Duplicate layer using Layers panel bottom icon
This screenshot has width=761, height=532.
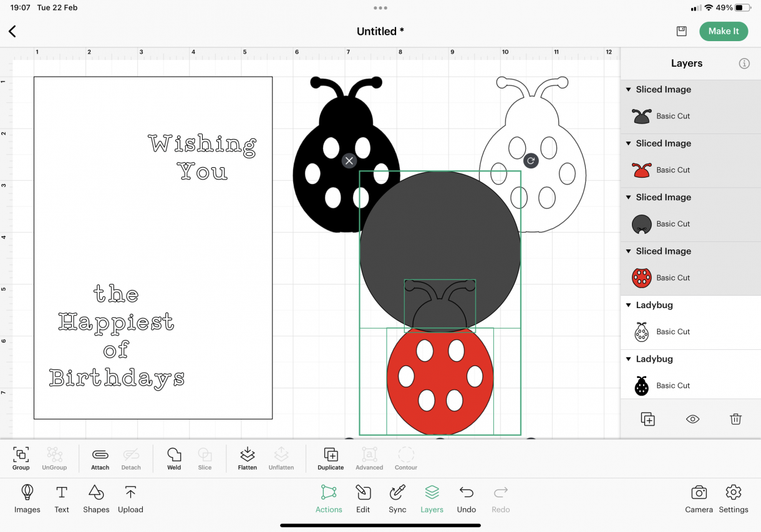pos(647,419)
